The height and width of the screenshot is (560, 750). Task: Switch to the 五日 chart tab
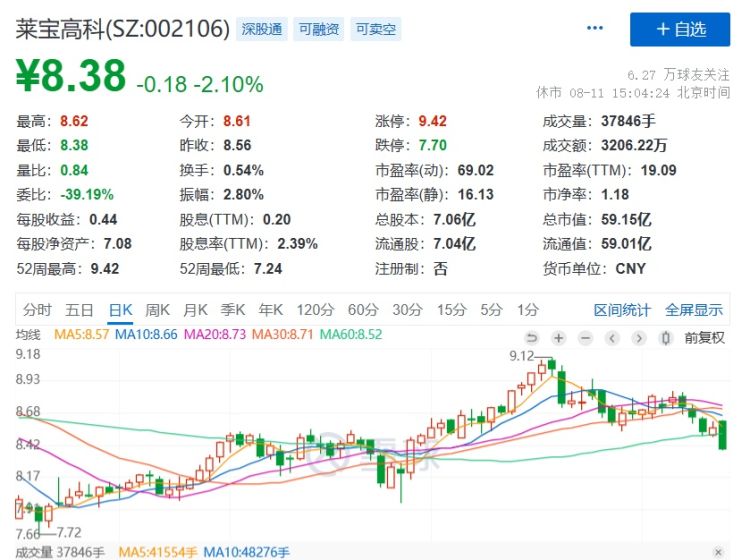(x=79, y=310)
